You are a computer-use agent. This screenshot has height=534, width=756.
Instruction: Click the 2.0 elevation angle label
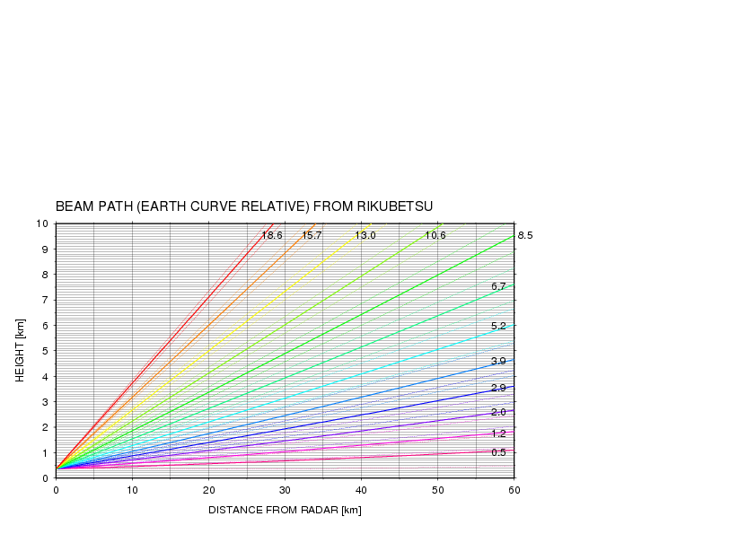point(498,412)
